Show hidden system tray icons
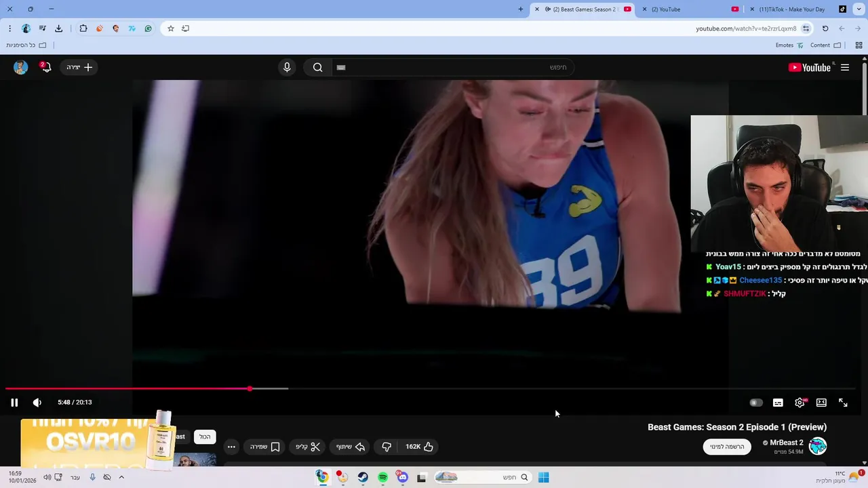 pyautogui.click(x=121, y=477)
